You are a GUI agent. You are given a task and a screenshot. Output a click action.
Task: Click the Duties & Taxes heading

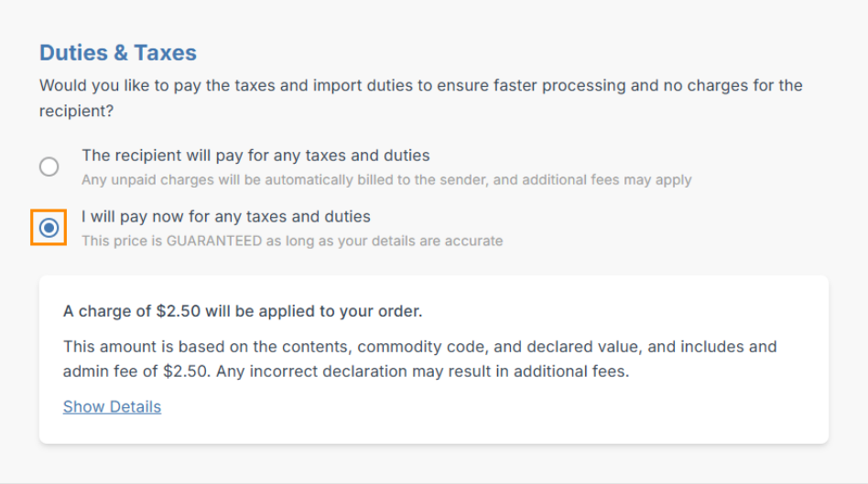click(118, 53)
